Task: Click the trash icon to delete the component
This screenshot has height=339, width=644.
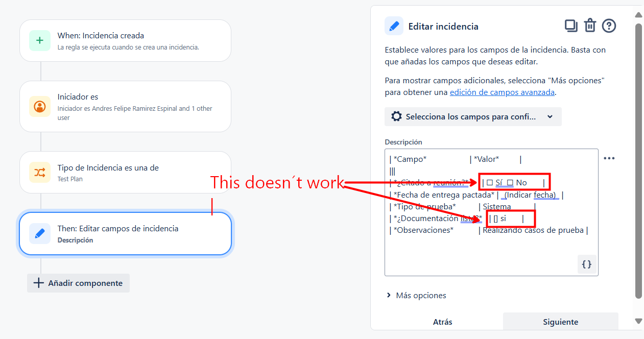Action: (590, 26)
